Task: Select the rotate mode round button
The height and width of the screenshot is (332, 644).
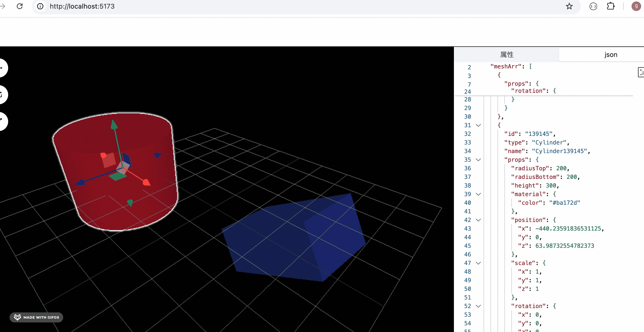Action: (x=1, y=95)
